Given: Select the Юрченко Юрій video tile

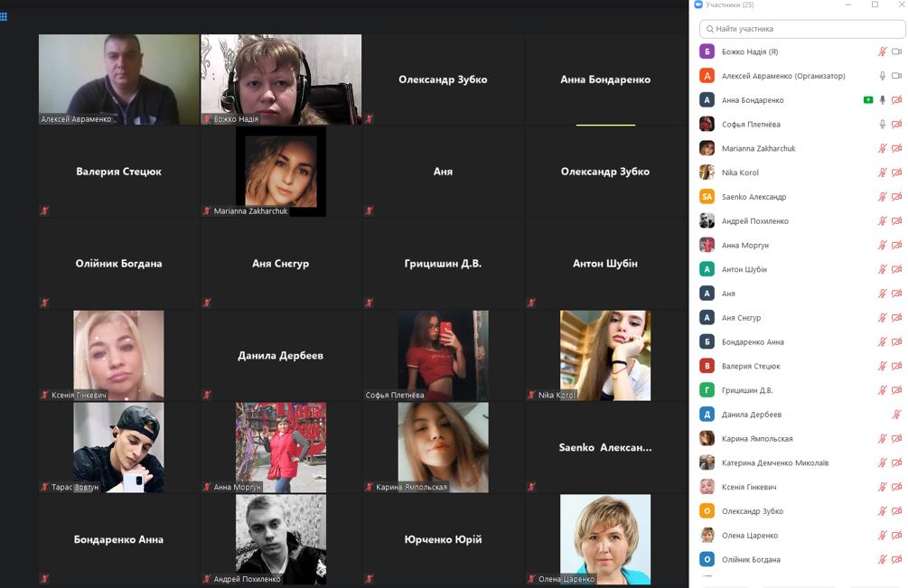Looking at the screenshot, I should (443, 539).
